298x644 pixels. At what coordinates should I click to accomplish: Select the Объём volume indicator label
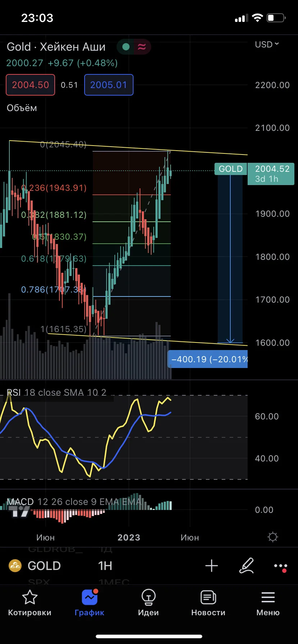(x=22, y=108)
